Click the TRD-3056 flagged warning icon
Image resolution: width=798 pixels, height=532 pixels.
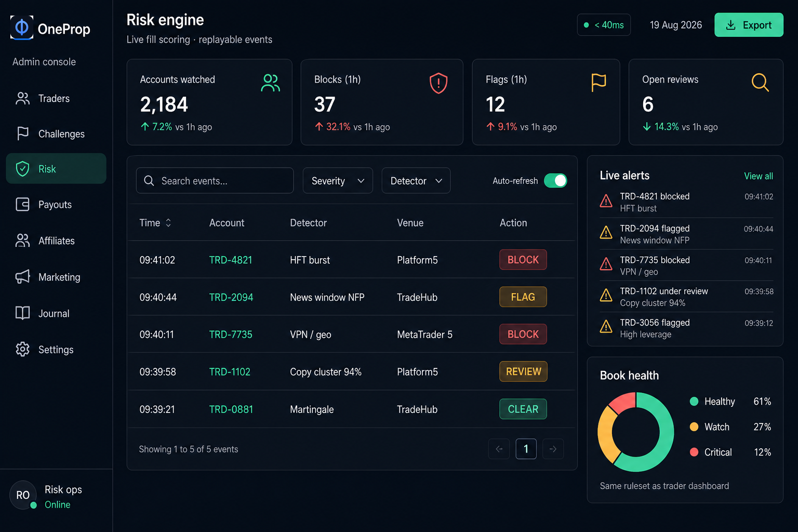pos(606,327)
